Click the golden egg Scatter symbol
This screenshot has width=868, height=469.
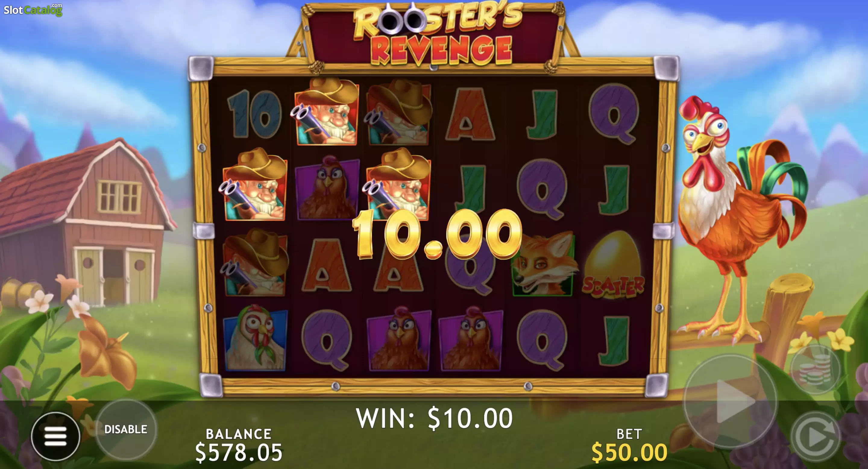click(x=613, y=265)
